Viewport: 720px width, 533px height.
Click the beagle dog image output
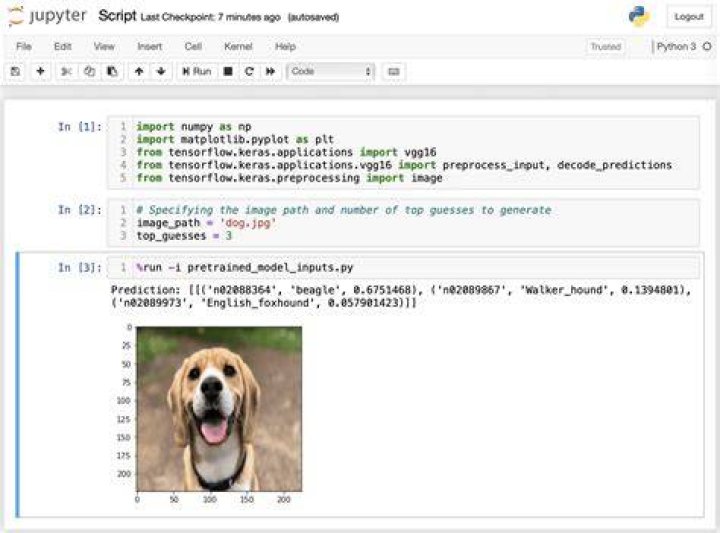[219, 409]
